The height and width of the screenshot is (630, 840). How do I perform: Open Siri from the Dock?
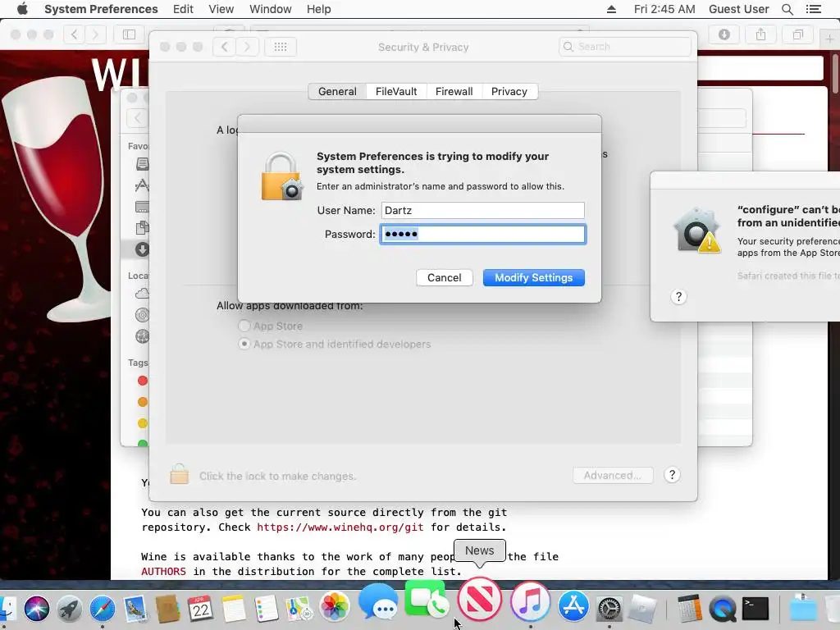(x=36, y=609)
